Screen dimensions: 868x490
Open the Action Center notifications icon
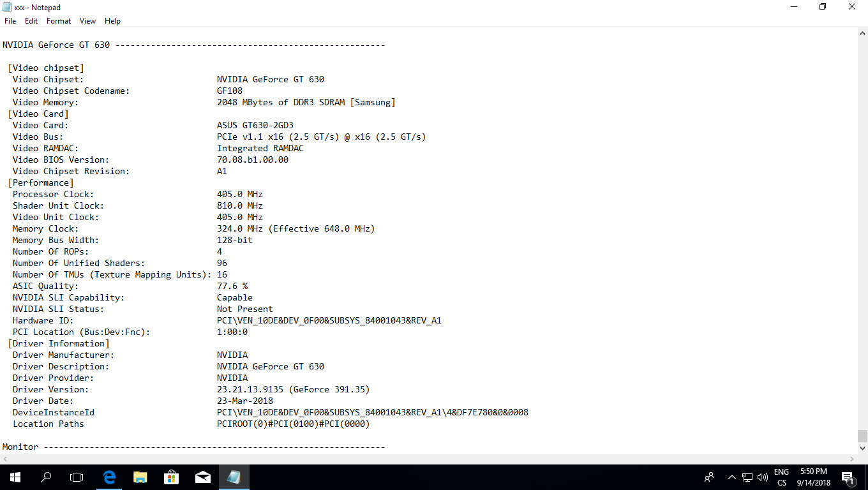coord(849,477)
